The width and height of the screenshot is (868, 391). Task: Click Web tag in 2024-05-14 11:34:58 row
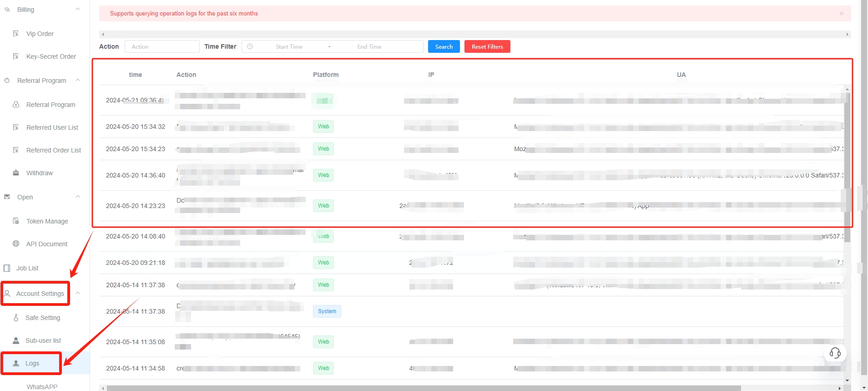(x=323, y=368)
